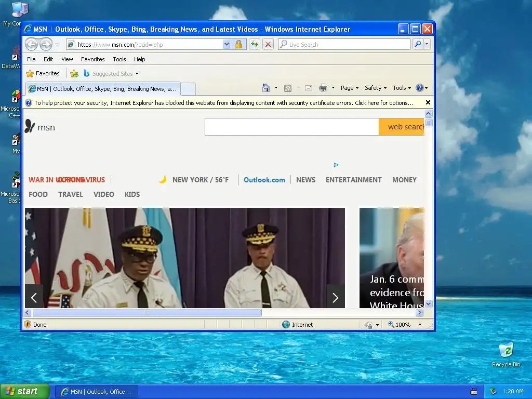Expand the Print options dropdown arrow

pyautogui.click(x=333, y=88)
